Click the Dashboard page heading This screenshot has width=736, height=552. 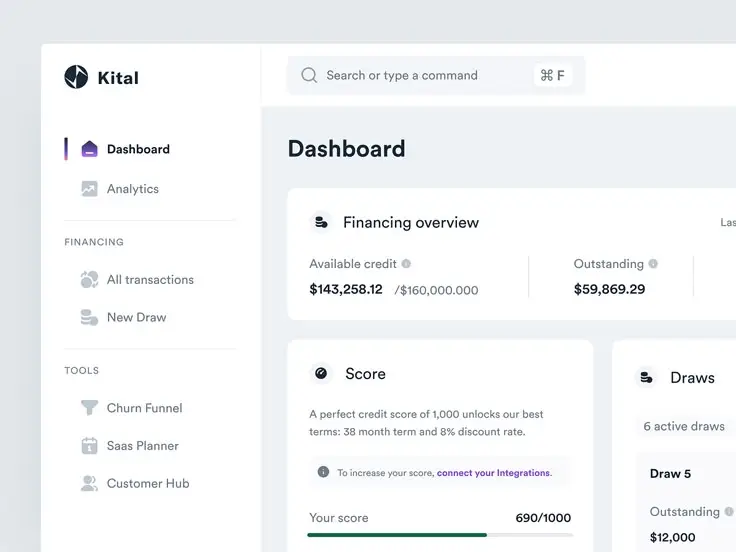346,149
